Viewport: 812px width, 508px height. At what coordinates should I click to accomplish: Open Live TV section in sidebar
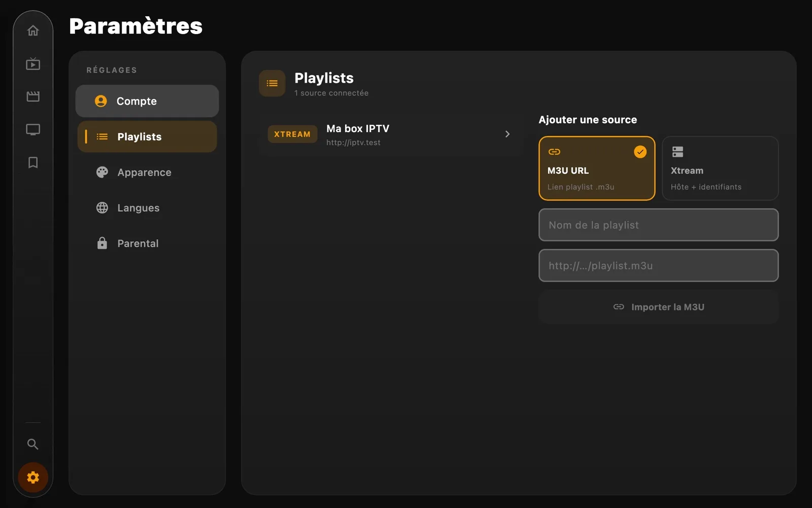[33, 63]
